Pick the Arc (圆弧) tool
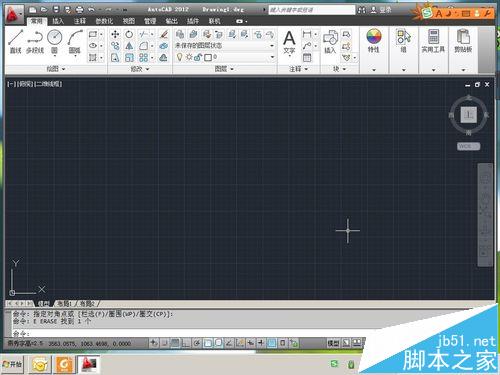Screen dimensions: 500x375 pyautogui.click(x=75, y=41)
